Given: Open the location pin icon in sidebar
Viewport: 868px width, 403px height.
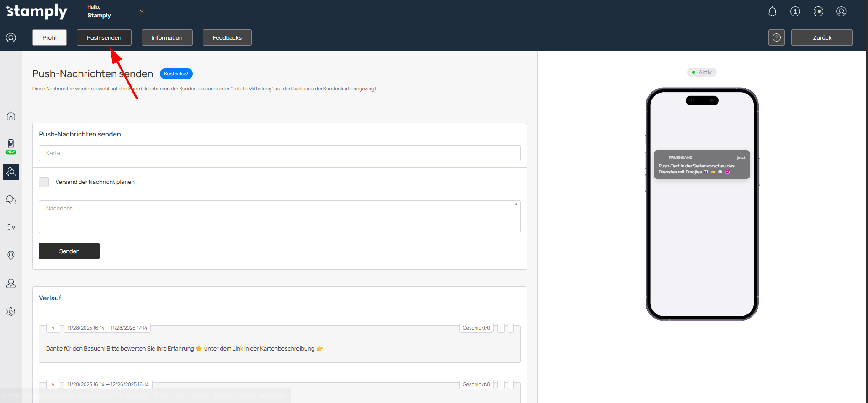Looking at the screenshot, I should tap(11, 255).
